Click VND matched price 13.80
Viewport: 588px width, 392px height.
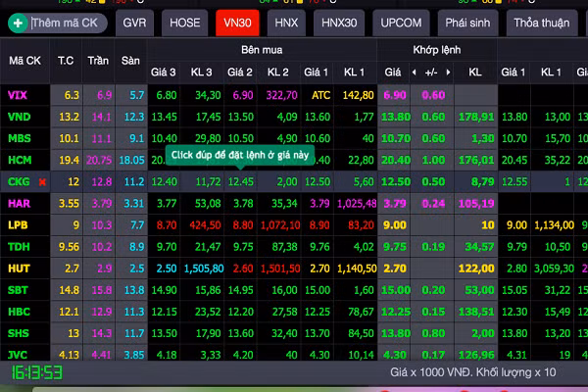(x=394, y=117)
